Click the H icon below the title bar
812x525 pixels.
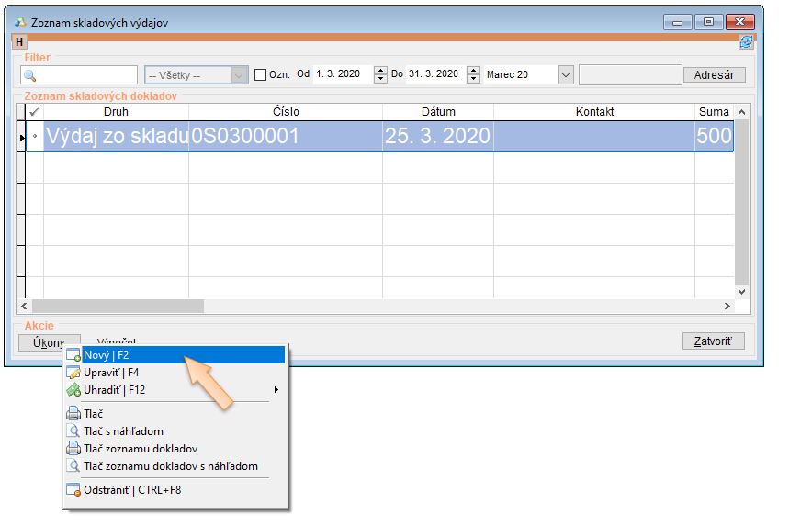coord(19,41)
